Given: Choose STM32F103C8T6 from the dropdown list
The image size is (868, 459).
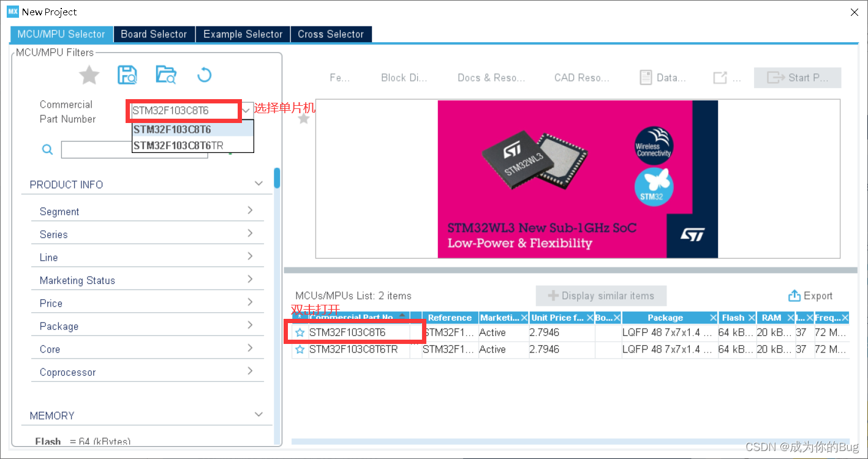Looking at the screenshot, I should pos(192,129).
